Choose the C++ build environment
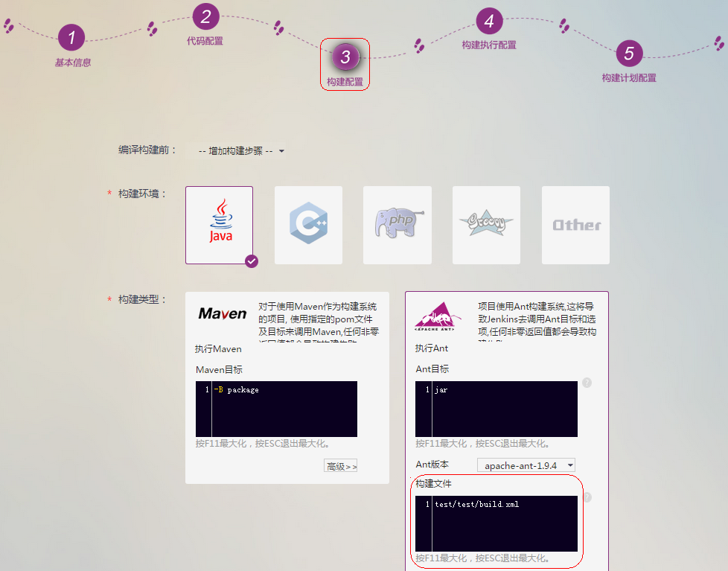 point(308,225)
